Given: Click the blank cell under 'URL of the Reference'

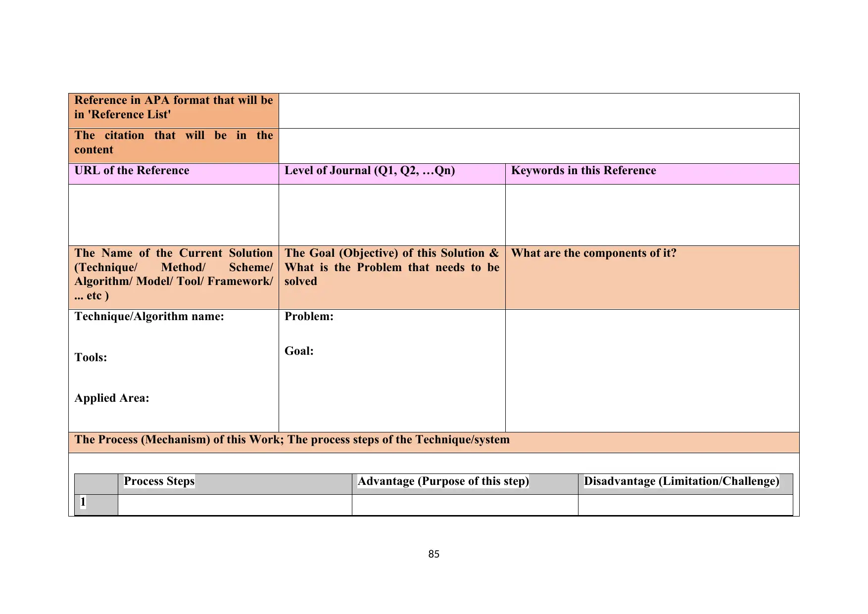Looking at the screenshot, I should 174,215.
